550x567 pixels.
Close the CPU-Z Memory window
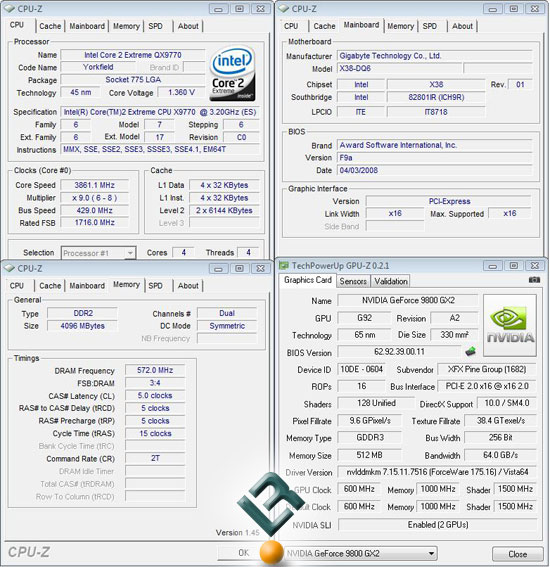point(260,269)
